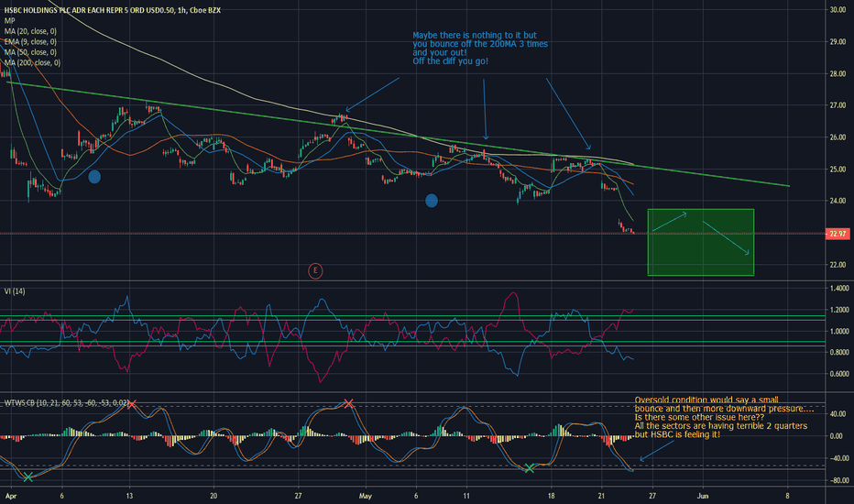Click the 29.00 price axis label
The image size is (854, 504).
(838, 42)
